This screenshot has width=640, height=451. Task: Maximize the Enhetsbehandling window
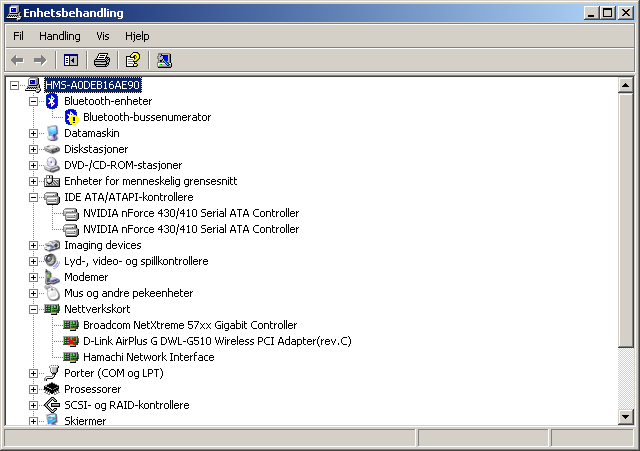pyautogui.click(x=607, y=13)
